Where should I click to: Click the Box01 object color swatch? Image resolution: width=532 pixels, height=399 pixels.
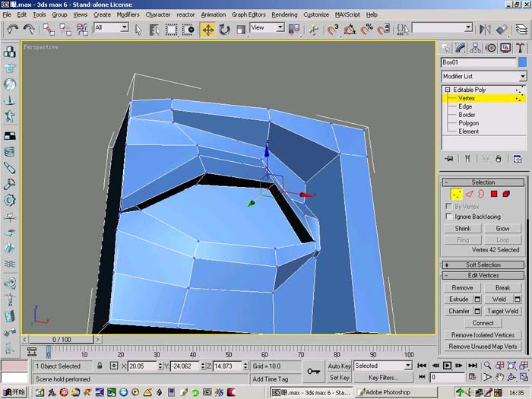pos(523,62)
